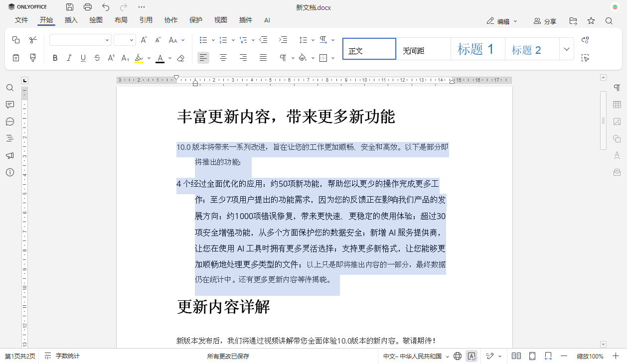Image resolution: width=627 pixels, height=364 pixels.
Task: Open the comments panel in left sidebar
Action: [9, 105]
